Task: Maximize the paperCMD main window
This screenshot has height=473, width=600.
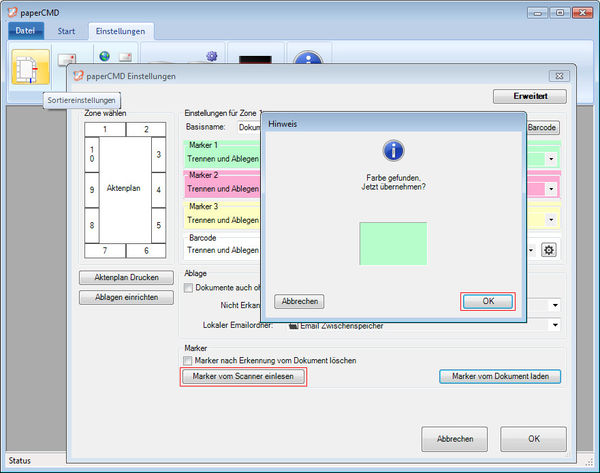Action: click(559, 13)
